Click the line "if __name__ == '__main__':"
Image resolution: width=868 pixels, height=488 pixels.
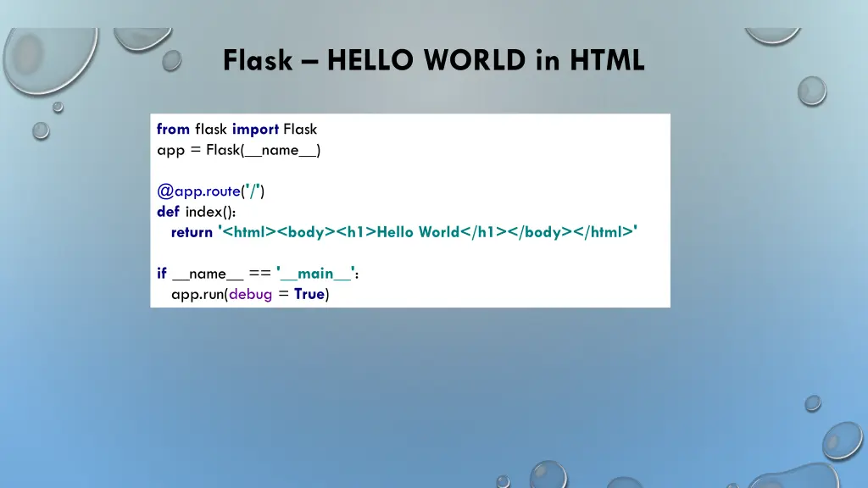pos(258,274)
